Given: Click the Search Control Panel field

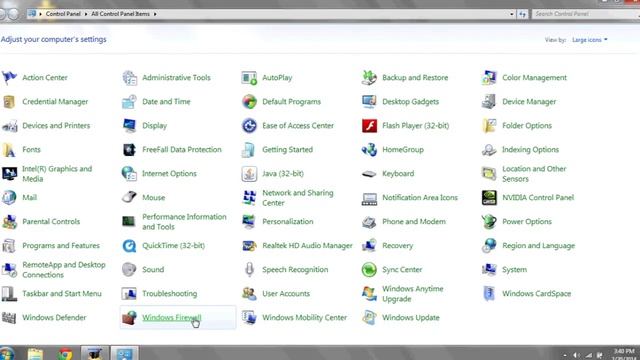Looking at the screenshot, I should 585,14.
